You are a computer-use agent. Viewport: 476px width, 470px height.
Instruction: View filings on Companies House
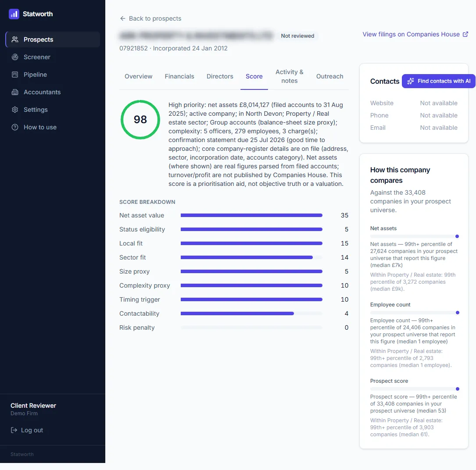(x=415, y=34)
